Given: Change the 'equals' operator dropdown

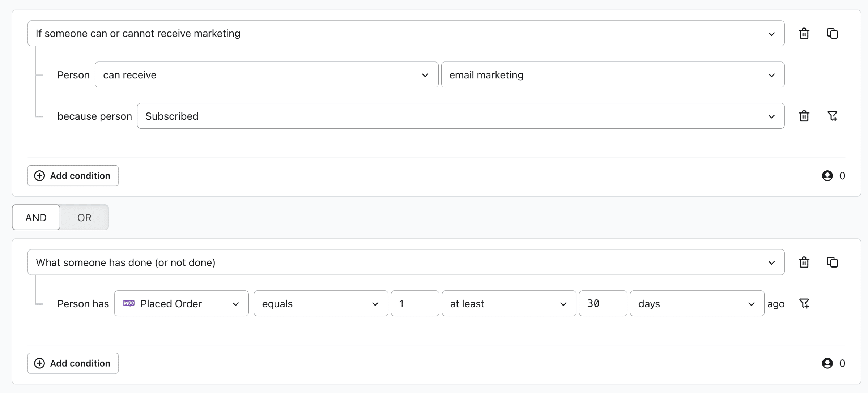Looking at the screenshot, I should [x=320, y=303].
